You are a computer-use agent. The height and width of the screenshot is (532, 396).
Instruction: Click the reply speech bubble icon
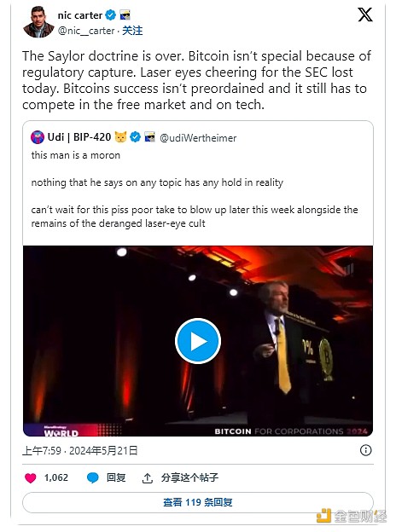point(92,477)
